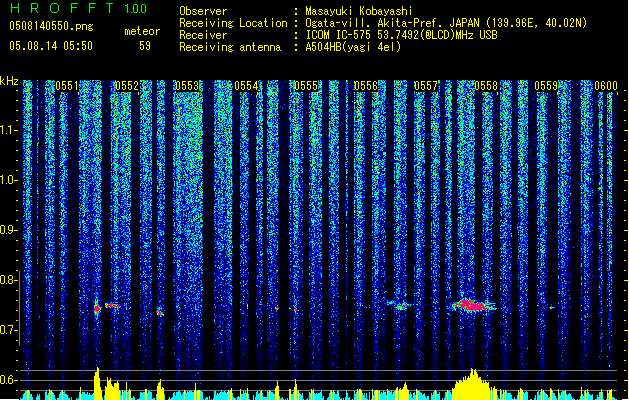
Task: Click the 0557 time marker
Action: 426,86
